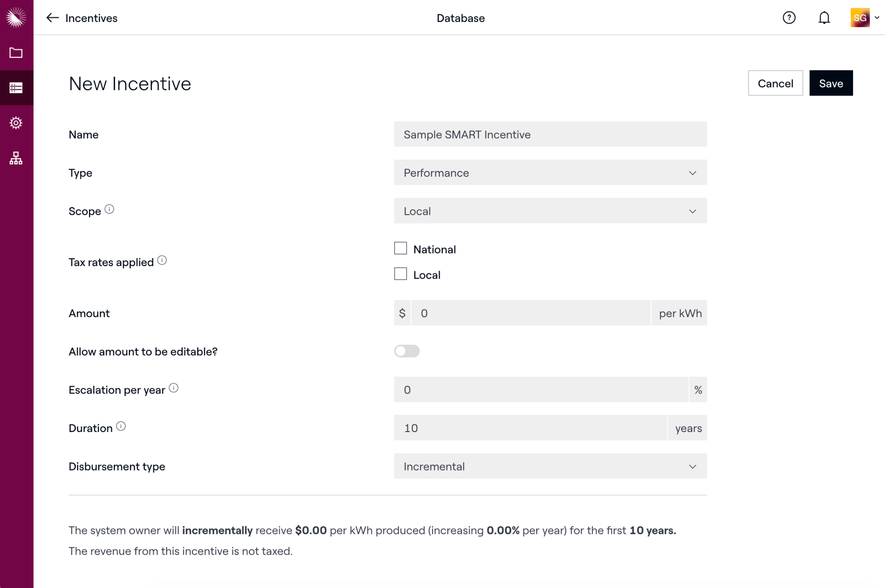885x588 pixels.
Task: Click the Cancel button
Action: click(x=775, y=83)
